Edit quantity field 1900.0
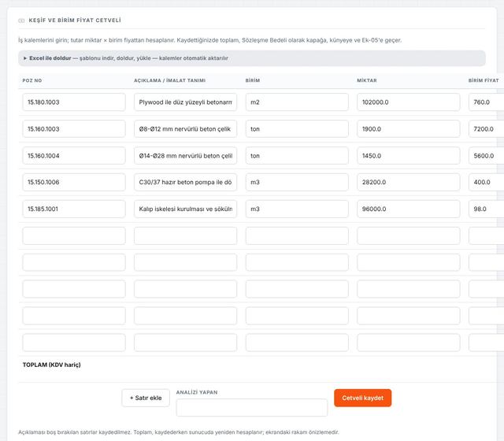Image resolution: width=504 pixels, height=441 pixels. tap(409, 129)
